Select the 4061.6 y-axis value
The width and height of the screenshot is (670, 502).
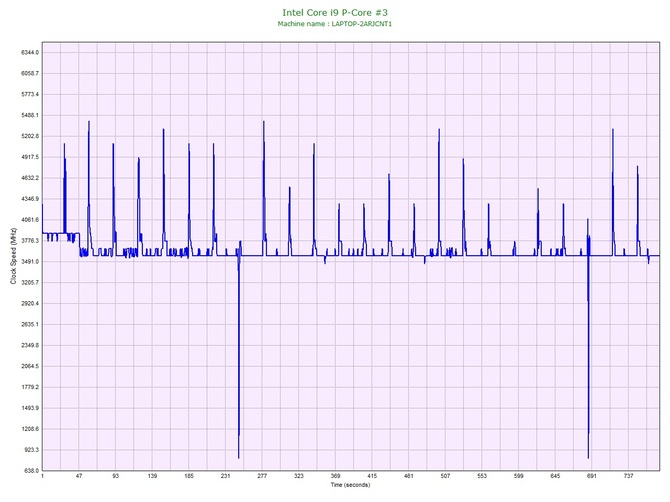pyautogui.click(x=30, y=220)
